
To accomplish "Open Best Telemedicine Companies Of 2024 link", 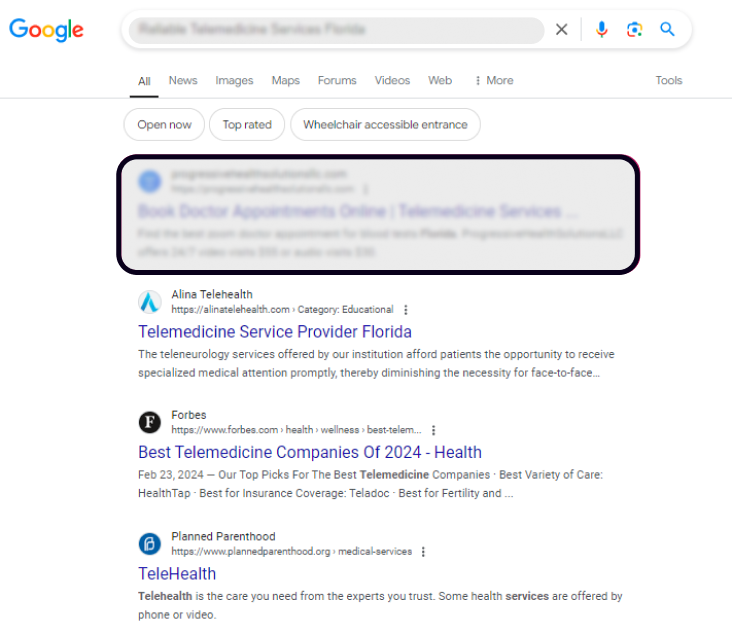I will coord(310,453).
